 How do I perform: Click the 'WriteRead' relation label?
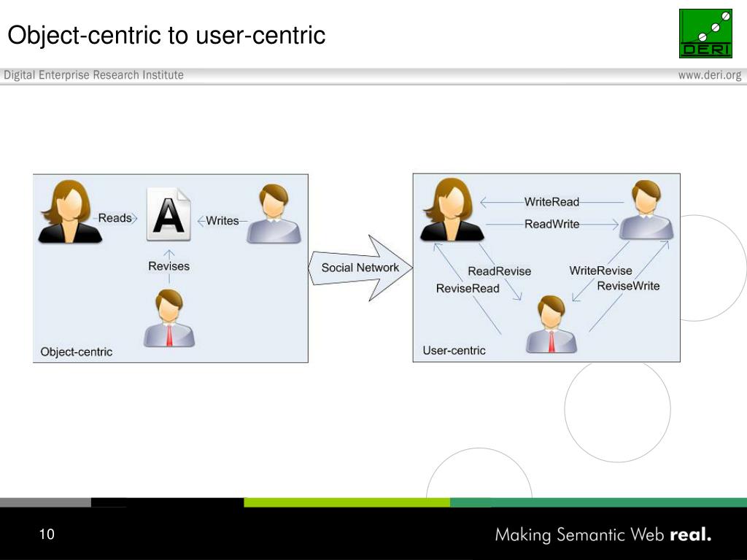pyautogui.click(x=551, y=202)
